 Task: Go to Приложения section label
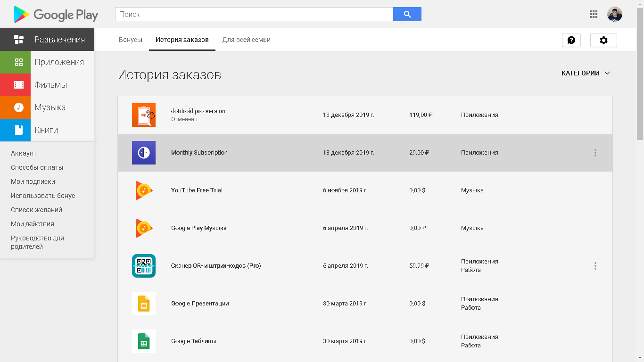(x=59, y=62)
